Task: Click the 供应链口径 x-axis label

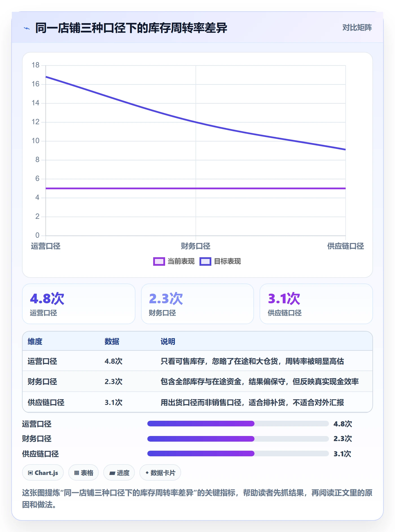Action: (x=346, y=246)
